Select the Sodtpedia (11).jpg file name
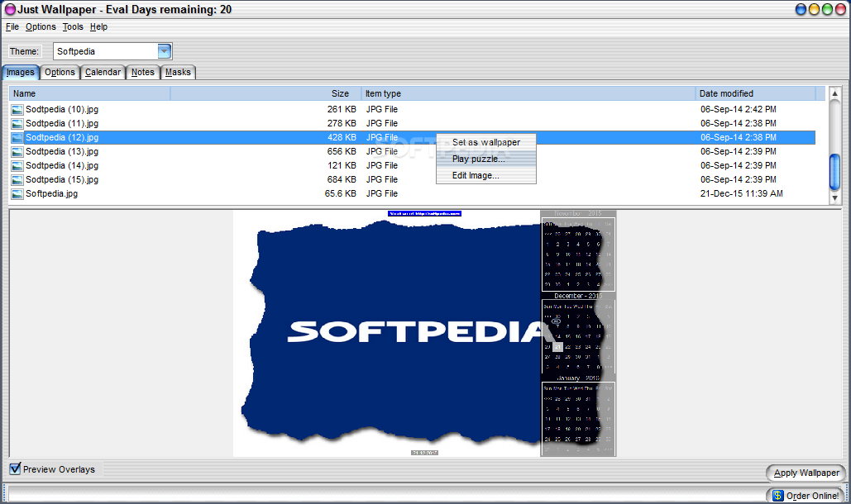The image size is (851, 504). point(62,124)
